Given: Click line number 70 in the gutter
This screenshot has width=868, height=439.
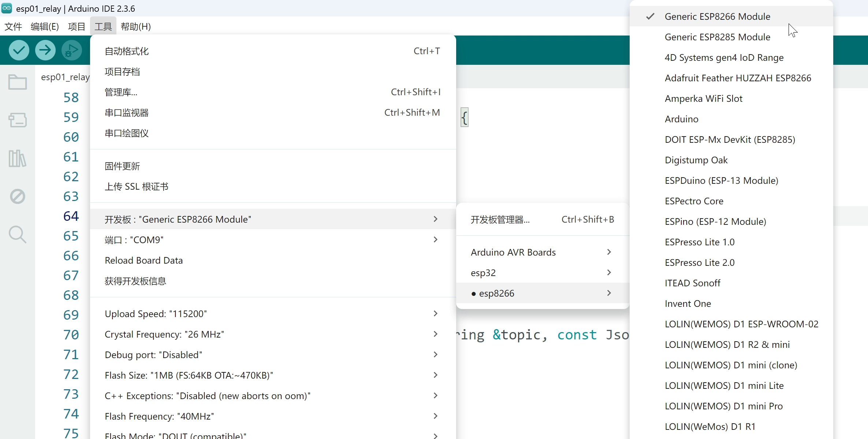Looking at the screenshot, I should 71,335.
